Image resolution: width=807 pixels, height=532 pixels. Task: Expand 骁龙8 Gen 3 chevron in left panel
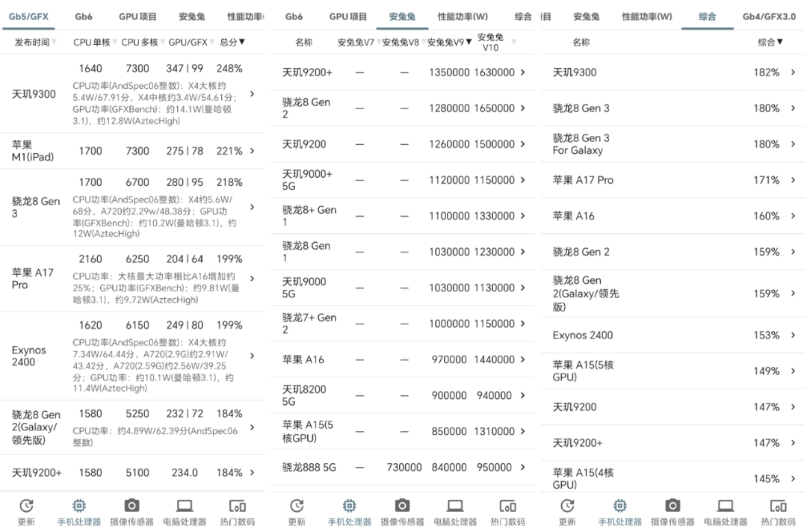[253, 207]
